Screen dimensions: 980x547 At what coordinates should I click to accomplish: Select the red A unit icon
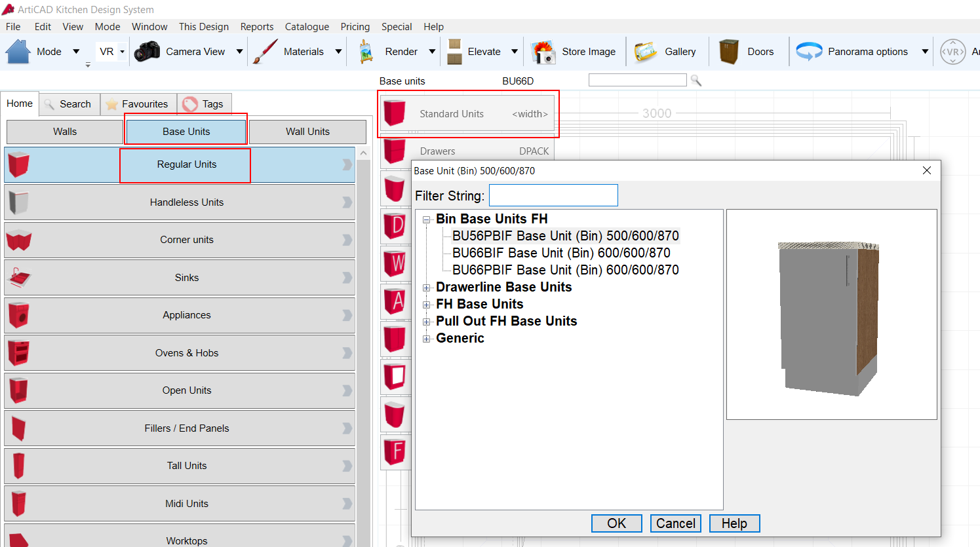click(395, 301)
